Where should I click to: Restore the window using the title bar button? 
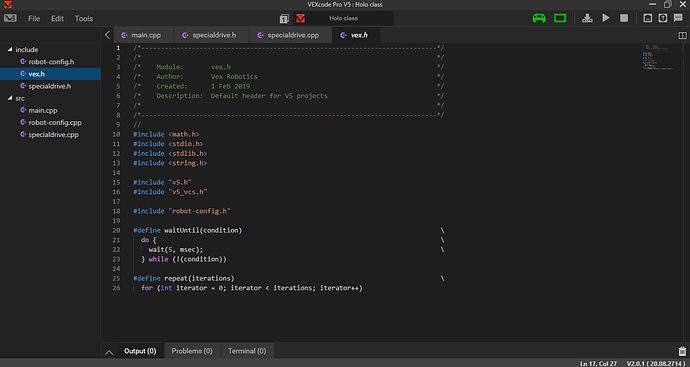tap(668, 5)
